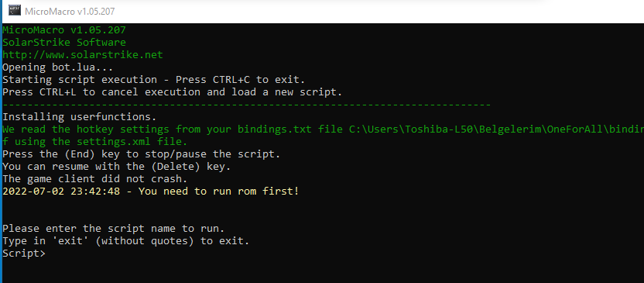Image resolution: width=644 pixels, height=283 pixels.
Task: Click the 'Opening bot.lua...' line
Action: pyautogui.click(x=57, y=67)
